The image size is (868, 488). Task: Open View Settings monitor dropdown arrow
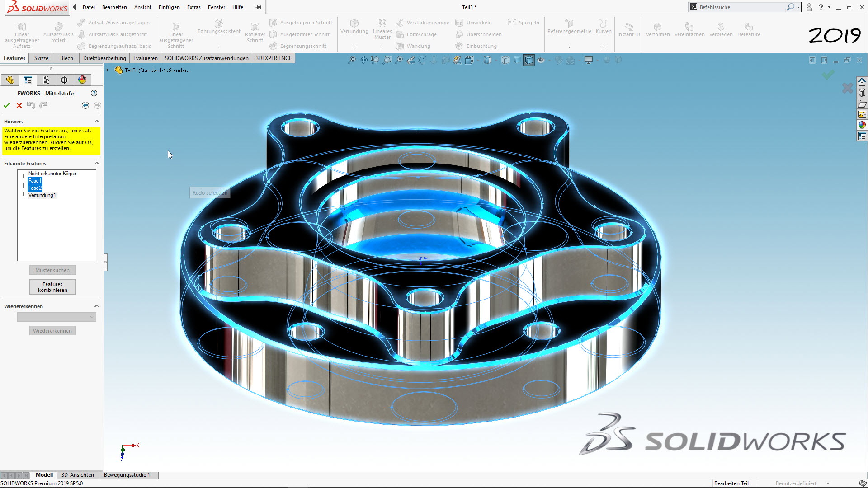click(597, 61)
